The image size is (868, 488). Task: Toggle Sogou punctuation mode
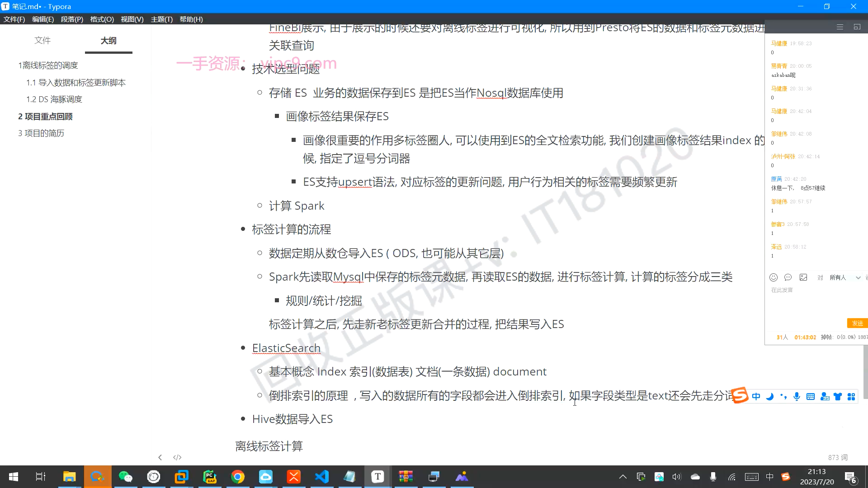(783, 397)
